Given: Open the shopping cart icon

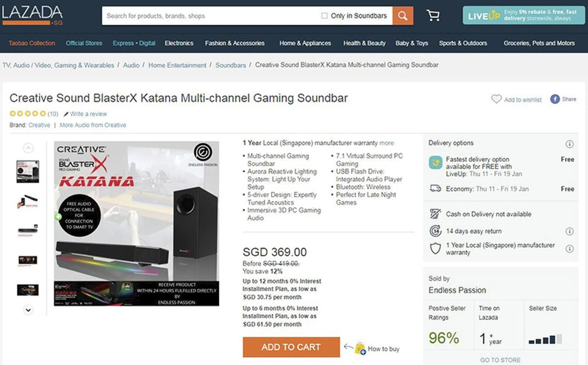Looking at the screenshot, I should (433, 15).
